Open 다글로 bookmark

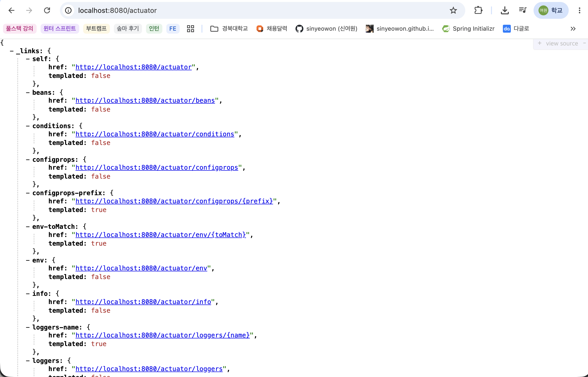pyautogui.click(x=516, y=29)
